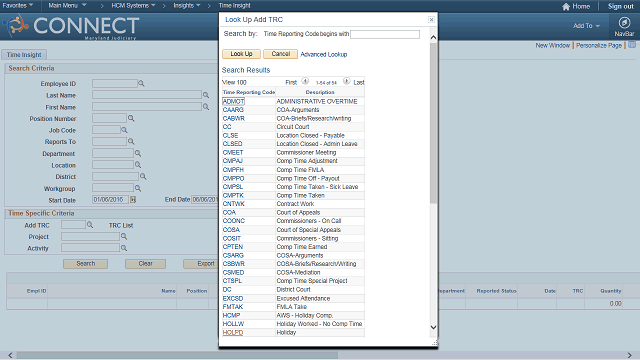Open the Employee ID lookup magnifier
The image size is (640, 360).
click(141, 84)
